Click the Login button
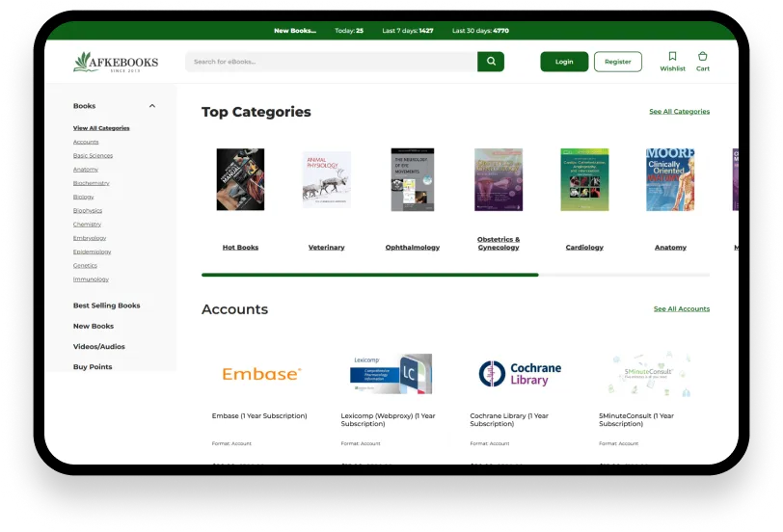 [564, 62]
